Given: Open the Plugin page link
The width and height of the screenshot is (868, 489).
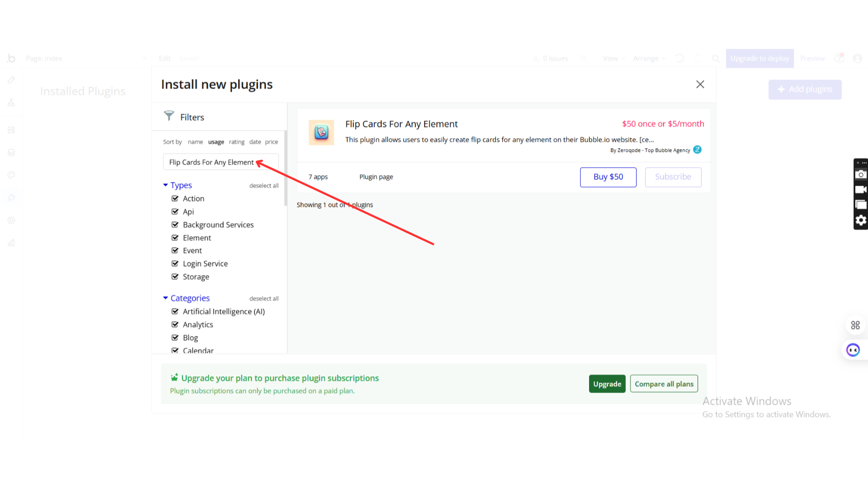Looking at the screenshot, I should 376,177.
